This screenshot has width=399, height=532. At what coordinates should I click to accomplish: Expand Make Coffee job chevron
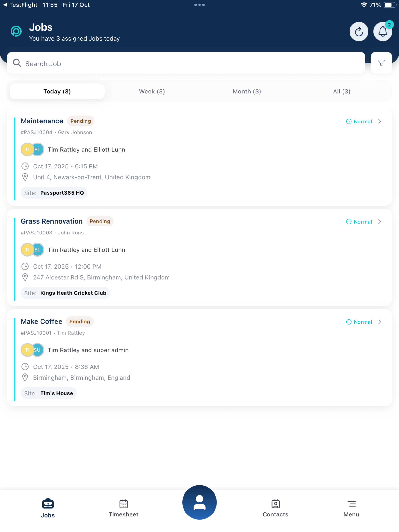[x=380, y=322]
